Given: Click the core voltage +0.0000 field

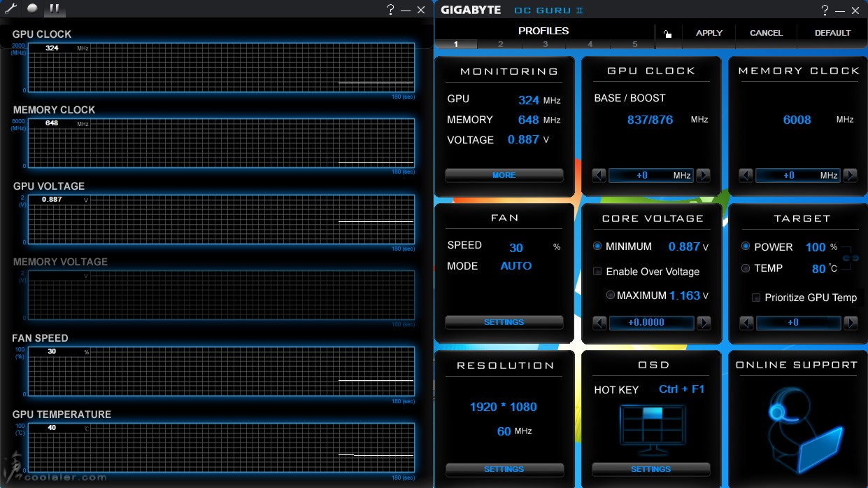Looking at the screenshot, I should pyautogui.click(x=651, y=323).
